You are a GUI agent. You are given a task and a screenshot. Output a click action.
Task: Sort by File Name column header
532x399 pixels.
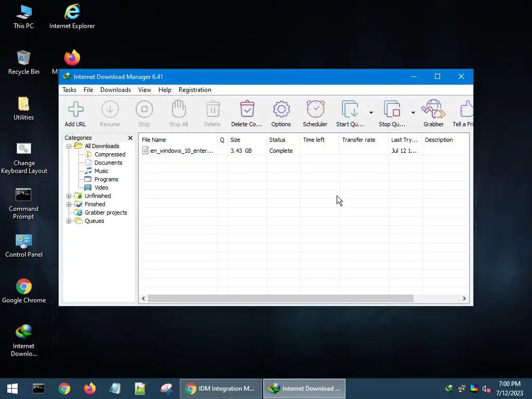(178, 140)
